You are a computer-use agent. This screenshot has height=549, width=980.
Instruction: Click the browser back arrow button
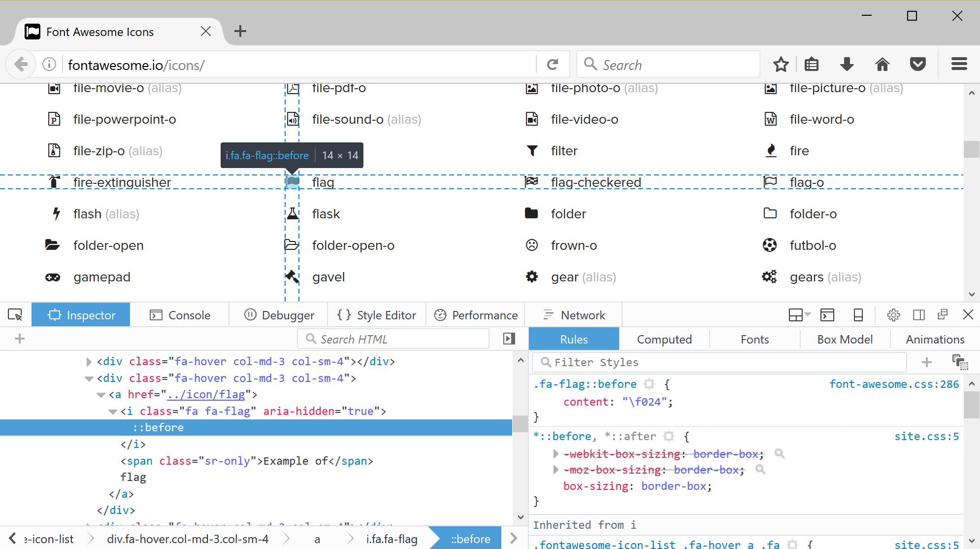[21, 64]
